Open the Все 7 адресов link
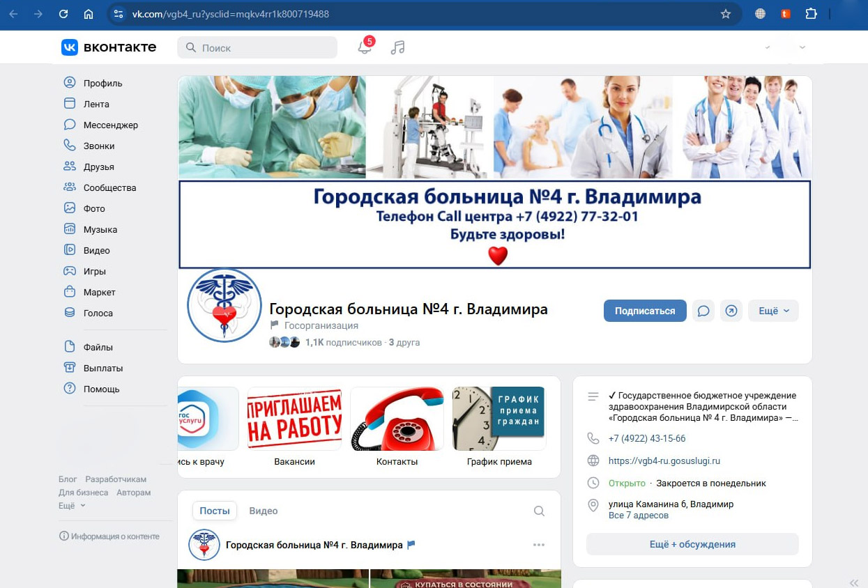Image resolution: width=868 pixels, height=588 pixels. [x=639, y=516]
